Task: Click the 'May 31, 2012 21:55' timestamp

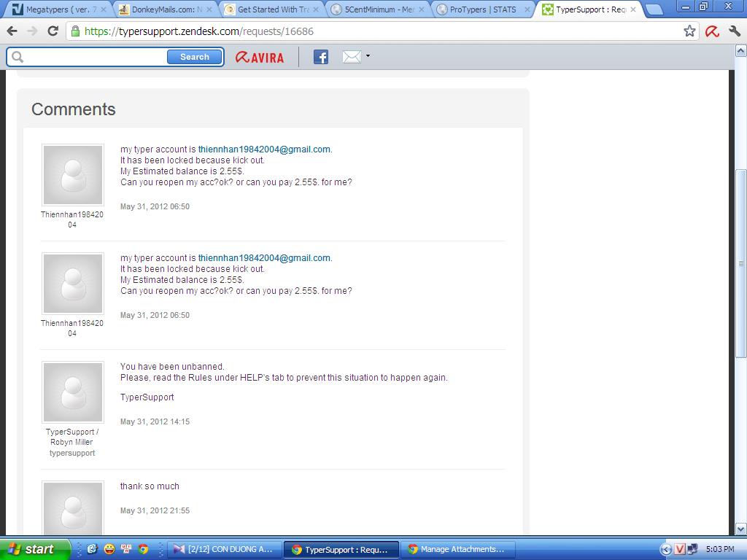Action: click(155, 511)
